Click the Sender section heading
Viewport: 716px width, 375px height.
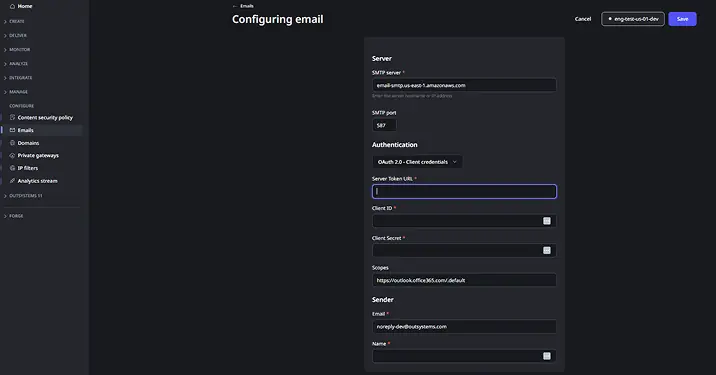coord(383,300)
